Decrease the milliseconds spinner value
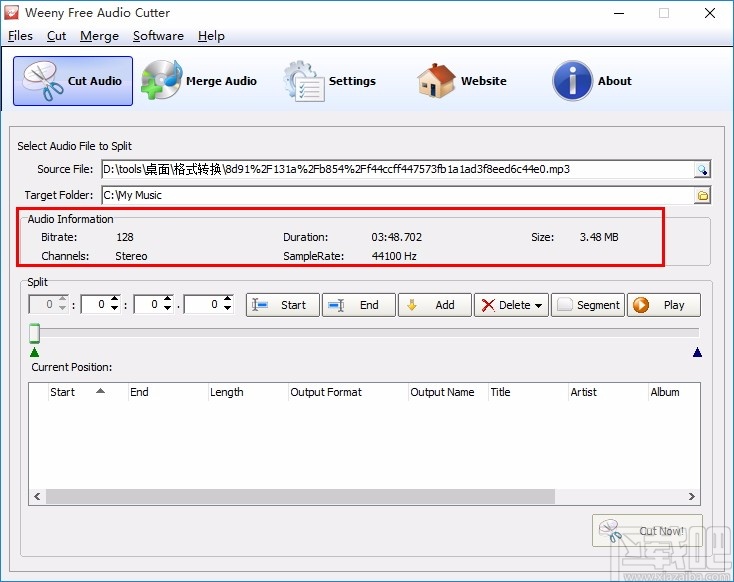 tap(228, 309)
